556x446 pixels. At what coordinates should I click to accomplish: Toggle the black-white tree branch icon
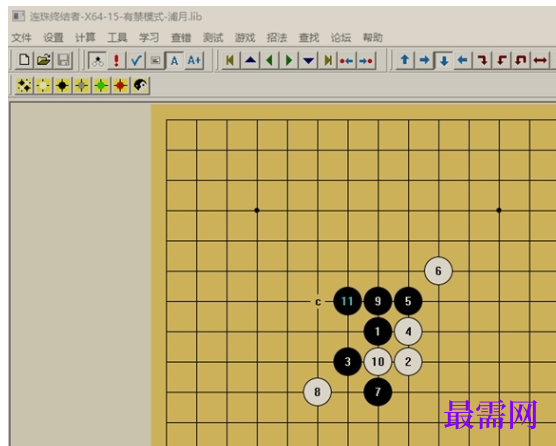tap(97, 60)
